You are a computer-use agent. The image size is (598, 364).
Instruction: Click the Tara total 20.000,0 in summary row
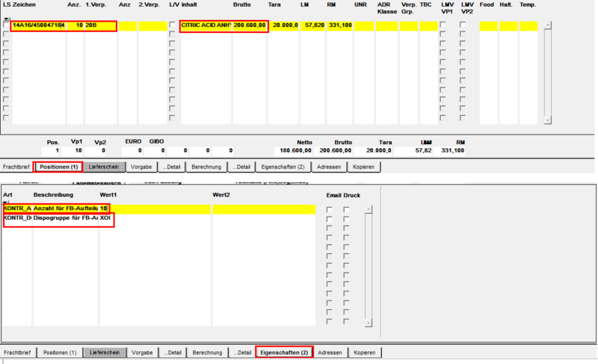pos(373,150)
